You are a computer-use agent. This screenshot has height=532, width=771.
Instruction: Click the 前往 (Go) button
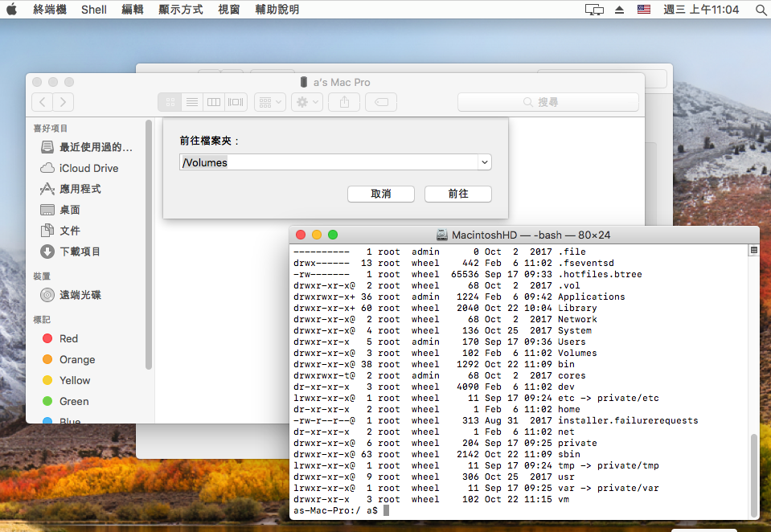tap(458, 194)
